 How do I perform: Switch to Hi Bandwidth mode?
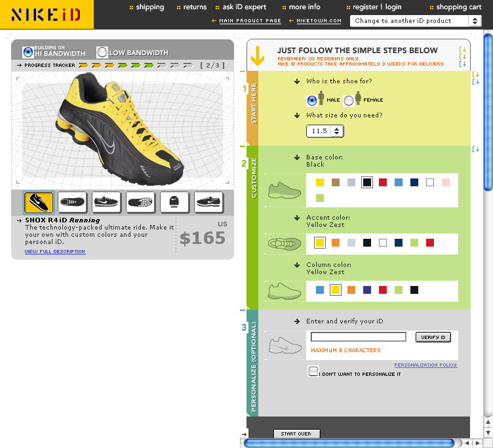(28, 52)
